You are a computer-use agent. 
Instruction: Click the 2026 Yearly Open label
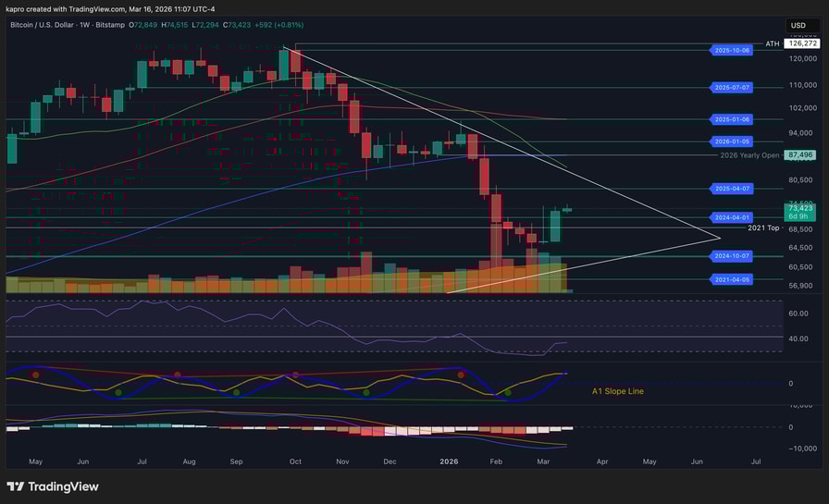point(749,155)
